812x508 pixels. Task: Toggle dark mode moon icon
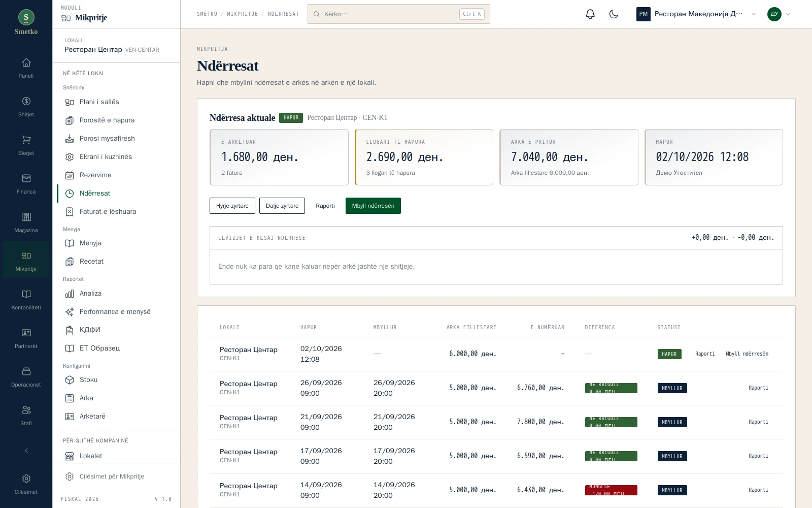(x=614, y=14)
